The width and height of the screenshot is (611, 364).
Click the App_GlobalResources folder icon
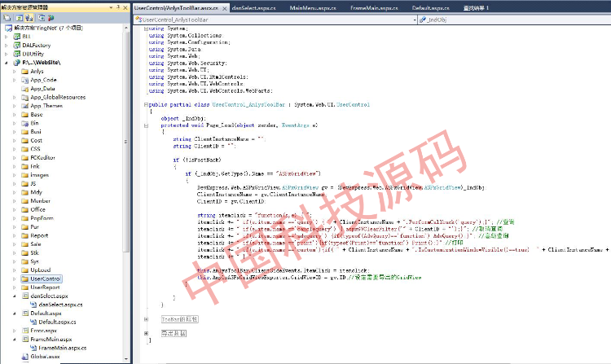click(25, 97)
